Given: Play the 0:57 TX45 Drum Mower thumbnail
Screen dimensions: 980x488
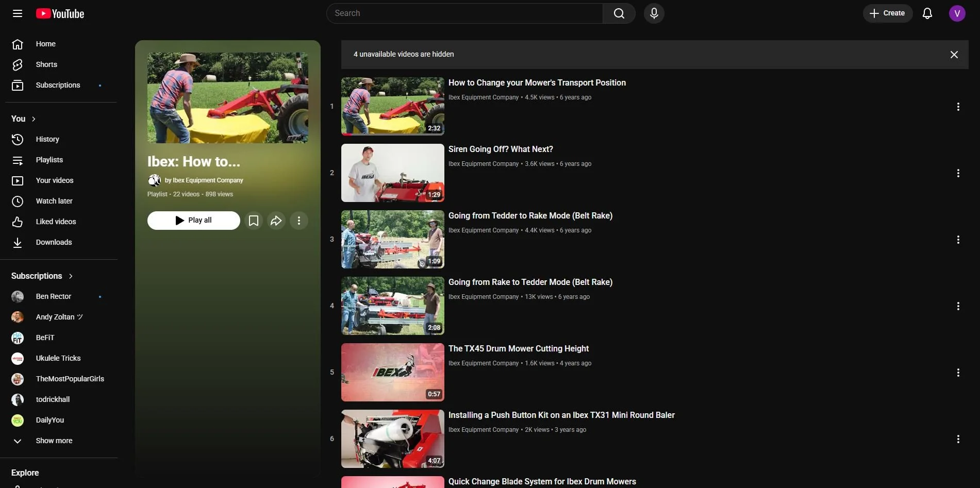Looking at the screenshot, I should pos(393,372).
